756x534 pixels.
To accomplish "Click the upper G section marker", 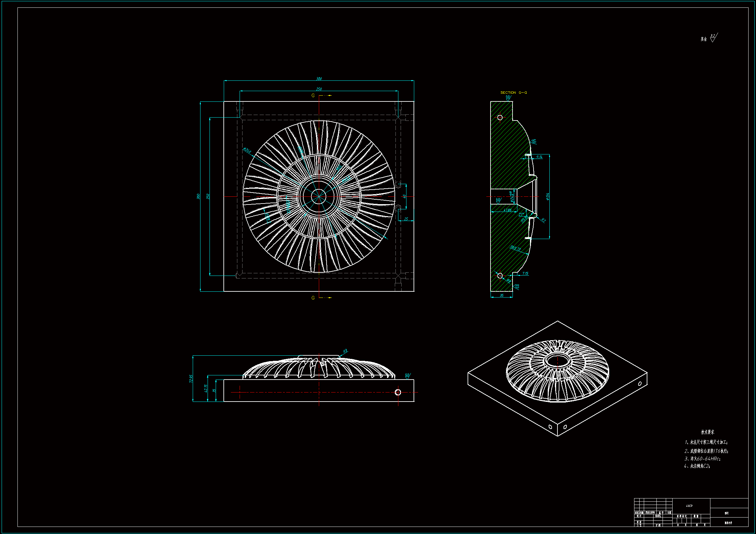I will point(313,95).
